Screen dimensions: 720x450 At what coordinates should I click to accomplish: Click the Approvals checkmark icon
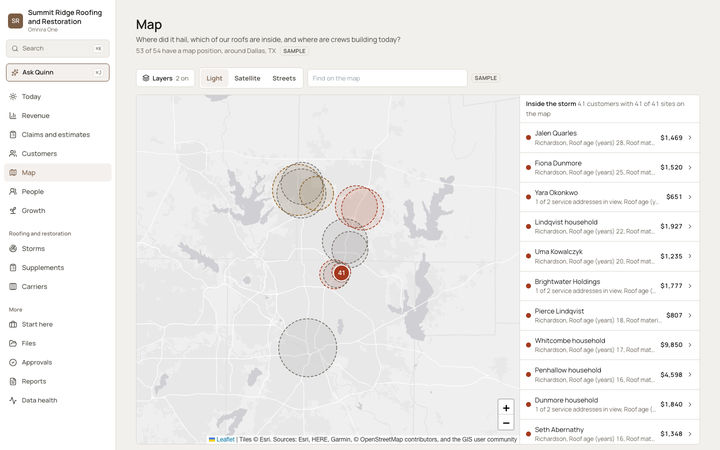13,362
